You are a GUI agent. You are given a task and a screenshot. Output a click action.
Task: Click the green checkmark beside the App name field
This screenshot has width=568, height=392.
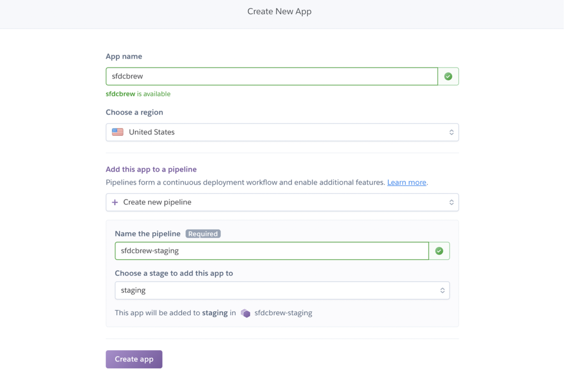(448, 76)
